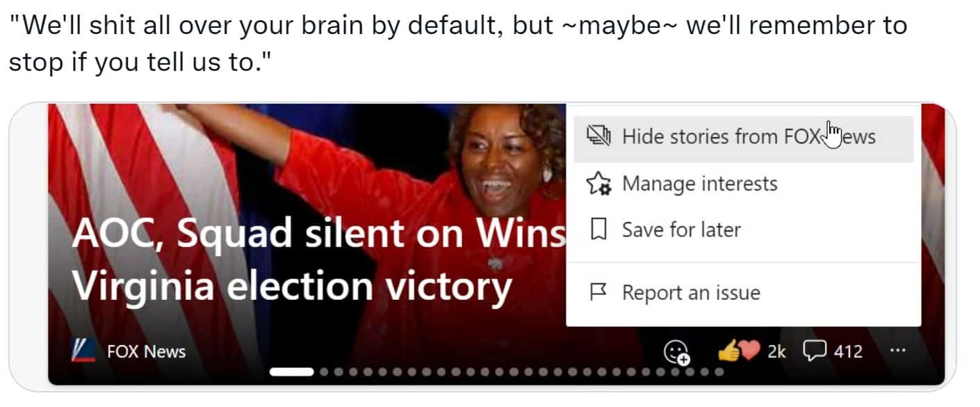Click the 412 comments count
This screenshot has width=980, height=407.
[848, 351]
